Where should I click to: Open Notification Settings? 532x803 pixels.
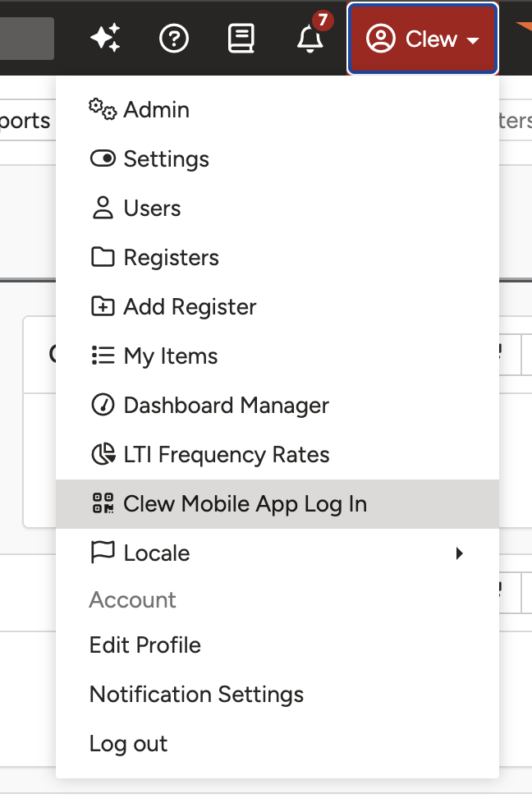point(196,695)
